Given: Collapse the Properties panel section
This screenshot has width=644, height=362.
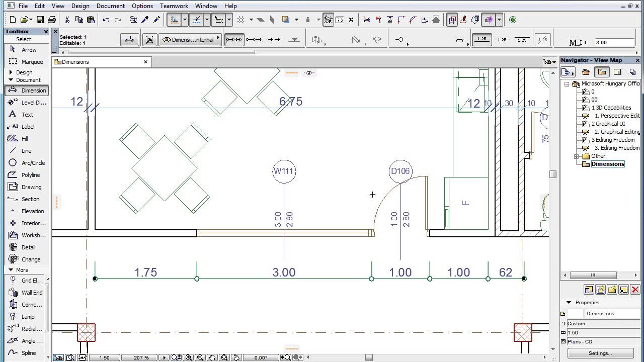Looking at the screenshot, I should pos(569,303).
